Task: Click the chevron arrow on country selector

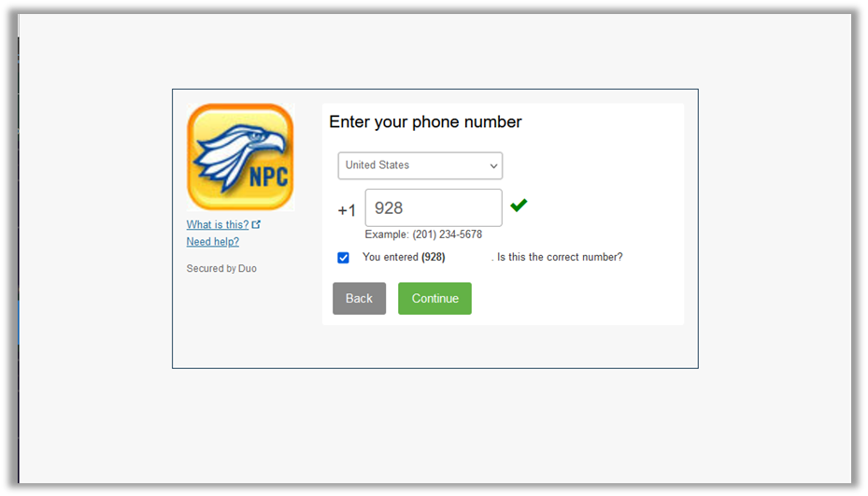Action: [x=493, y=166]
